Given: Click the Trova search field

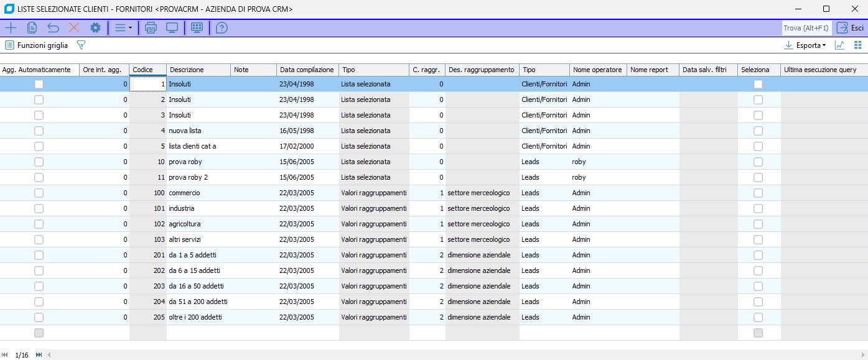Looking at the screenshot, I should tap(806, 28).
